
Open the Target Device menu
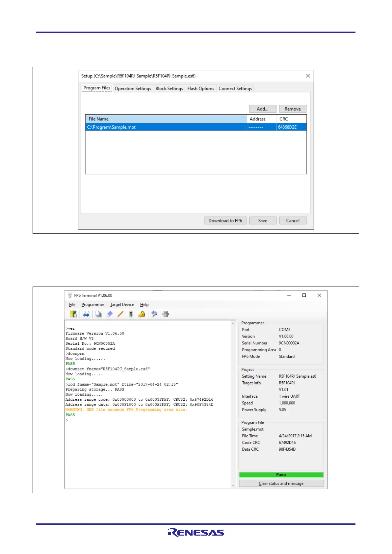point(122,305)
